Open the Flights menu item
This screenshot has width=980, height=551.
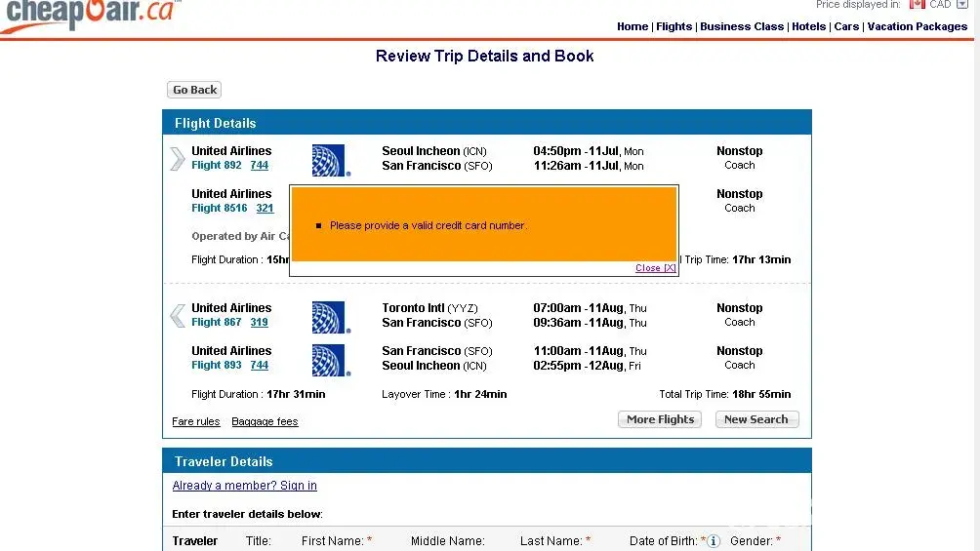tap(674, 26)
